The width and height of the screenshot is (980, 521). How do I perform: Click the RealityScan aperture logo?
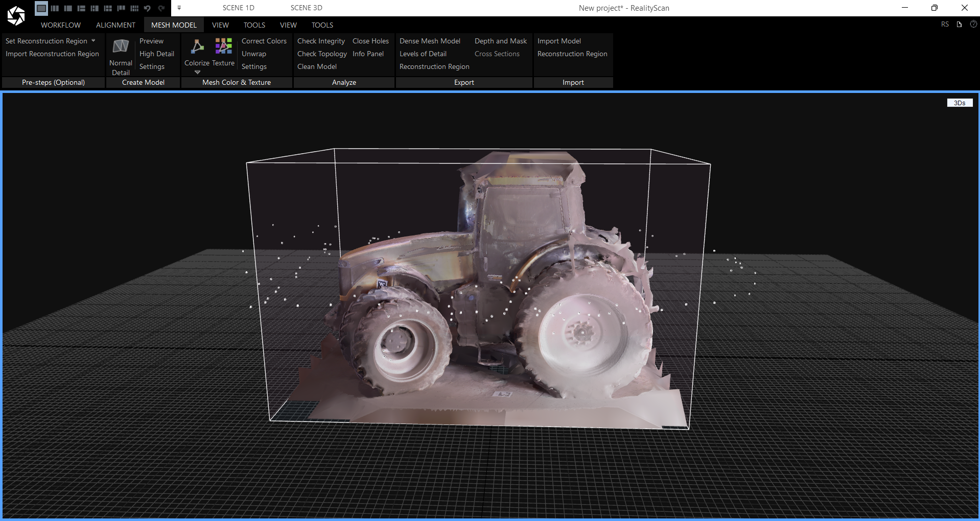tap(16, 16)
